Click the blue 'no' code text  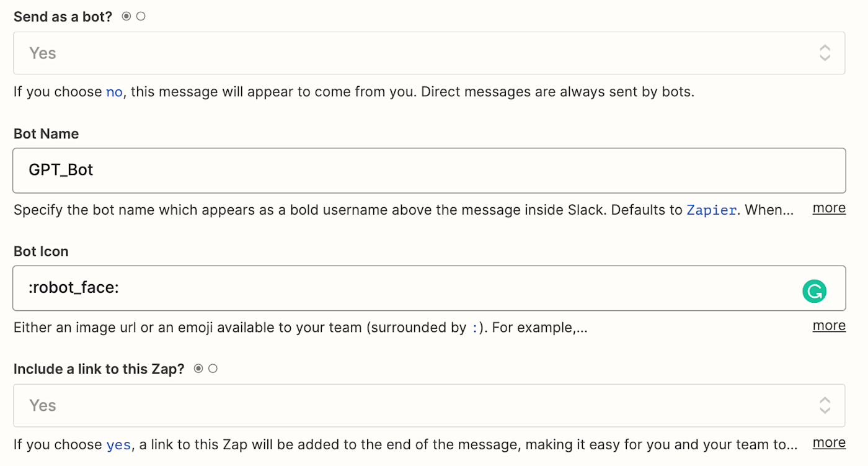[x=114, y=92]
